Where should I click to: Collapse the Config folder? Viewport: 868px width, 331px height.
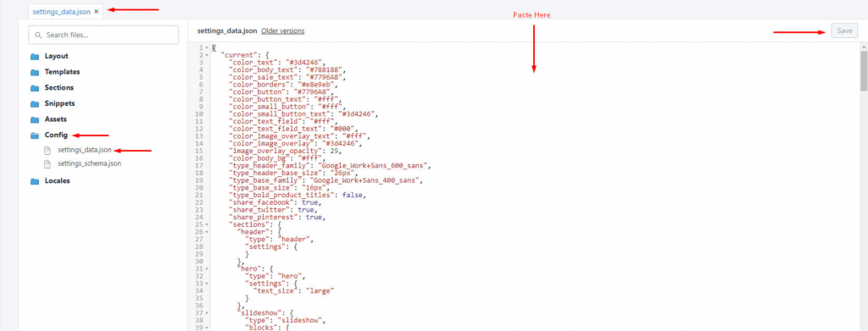point(56,135)
